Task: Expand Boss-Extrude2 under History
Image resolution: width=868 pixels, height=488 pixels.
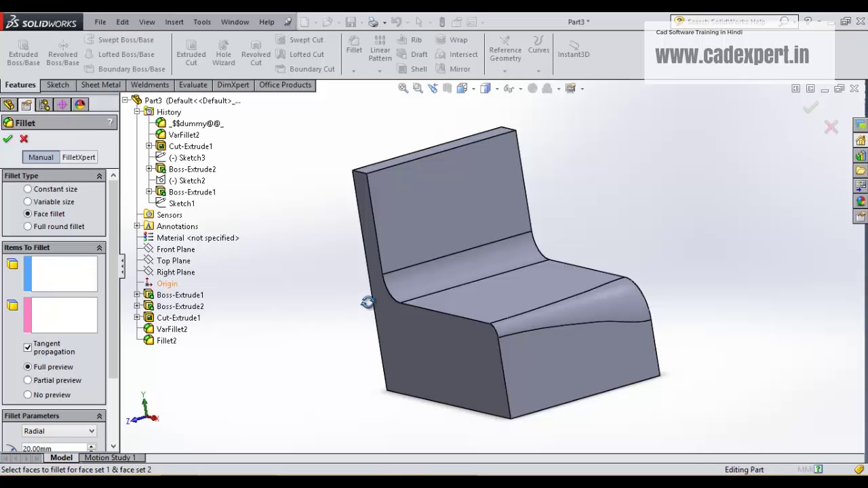Action: [149, 169]
